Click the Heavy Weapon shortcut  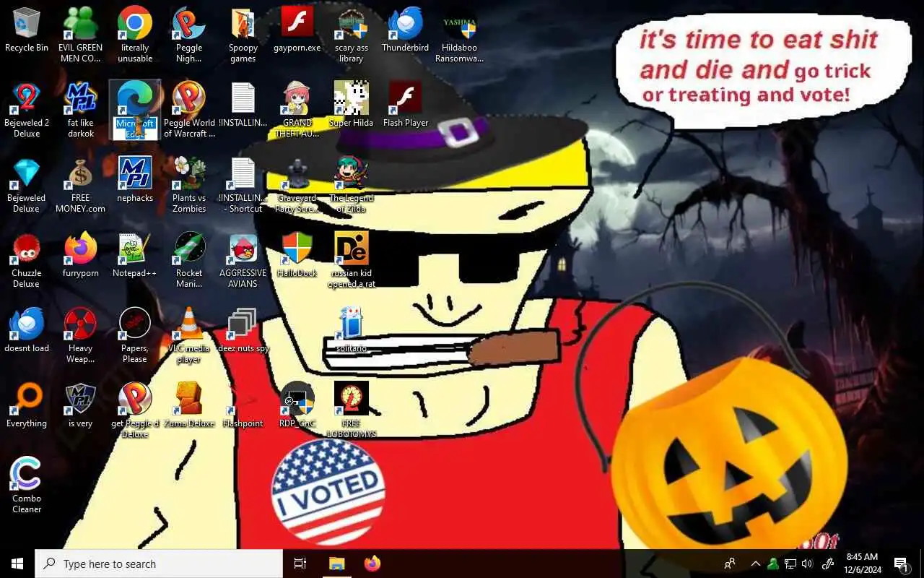click(81, 335)
